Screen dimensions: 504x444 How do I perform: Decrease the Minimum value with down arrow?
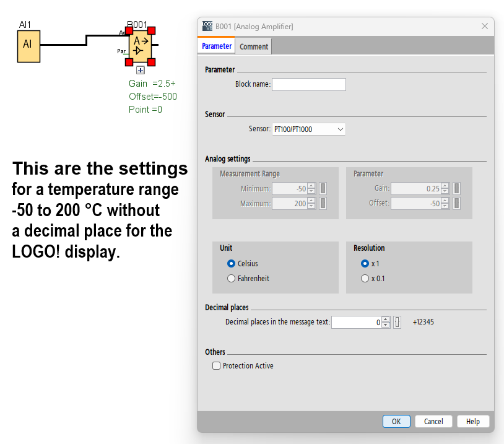coord(311,191)
